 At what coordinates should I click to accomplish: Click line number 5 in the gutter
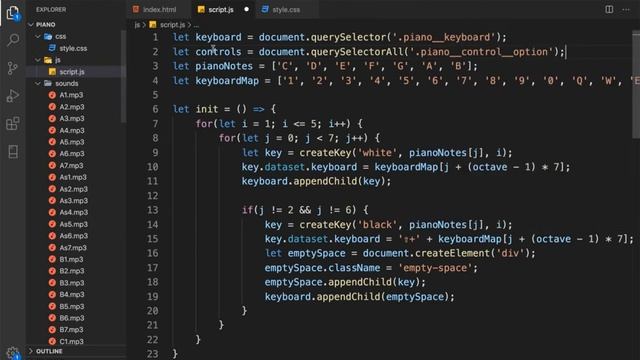(155, 95)
